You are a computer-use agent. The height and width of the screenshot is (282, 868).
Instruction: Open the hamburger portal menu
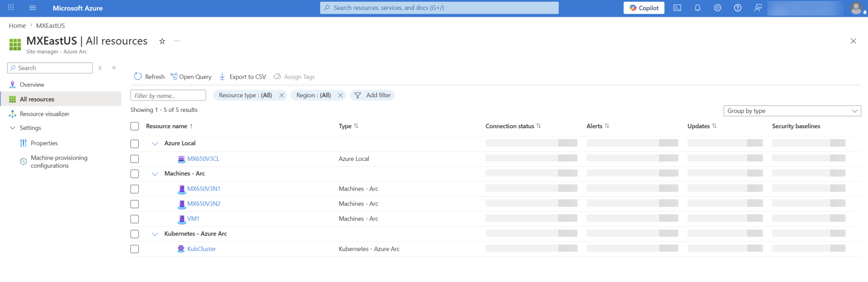tap(33, 8)
